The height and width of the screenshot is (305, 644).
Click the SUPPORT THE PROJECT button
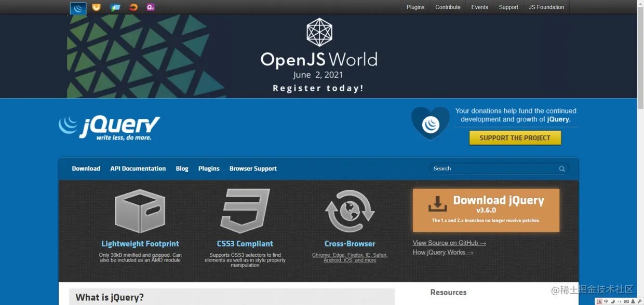(x=515, y=138)
